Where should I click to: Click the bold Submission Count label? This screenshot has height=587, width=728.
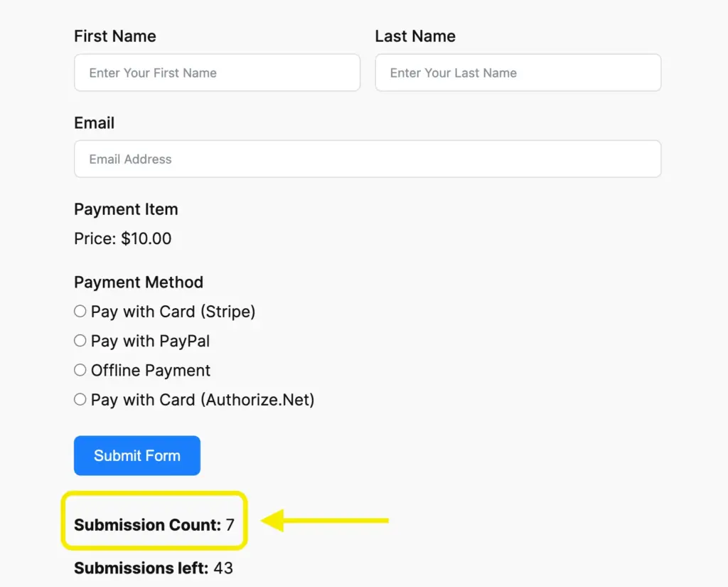click(x=147, y=525)
